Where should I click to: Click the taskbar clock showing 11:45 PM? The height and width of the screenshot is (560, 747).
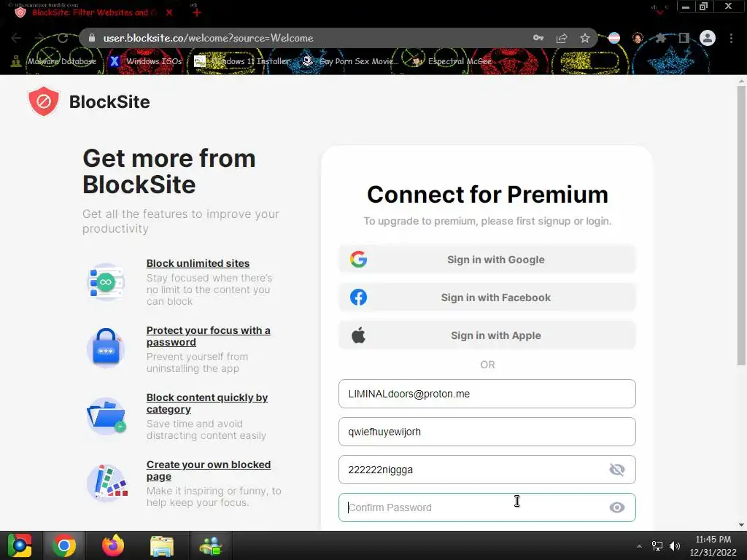click(x=713, y=545)
